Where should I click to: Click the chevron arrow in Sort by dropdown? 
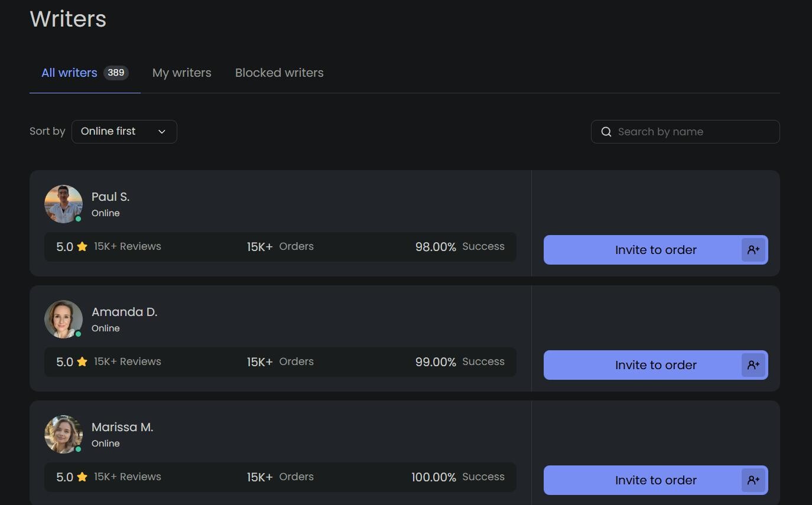point(162,132)
